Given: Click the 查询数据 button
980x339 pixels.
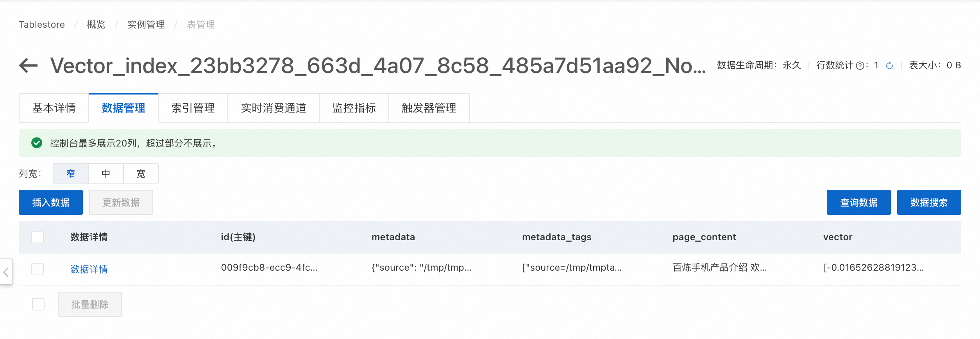Looking at the screenshot, I should 858,202.
